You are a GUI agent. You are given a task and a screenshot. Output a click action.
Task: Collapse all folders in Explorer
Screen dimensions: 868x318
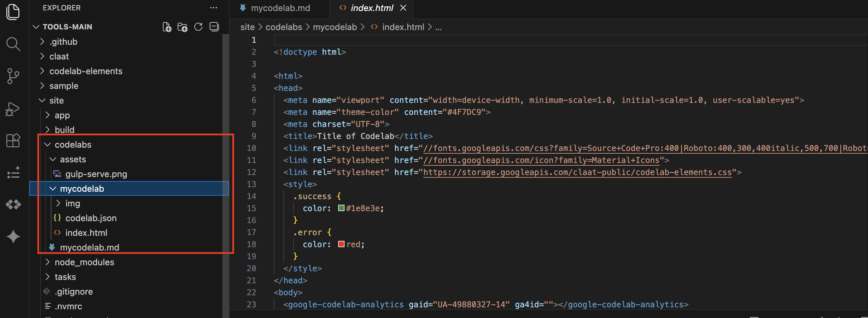[x=214, y=27]
